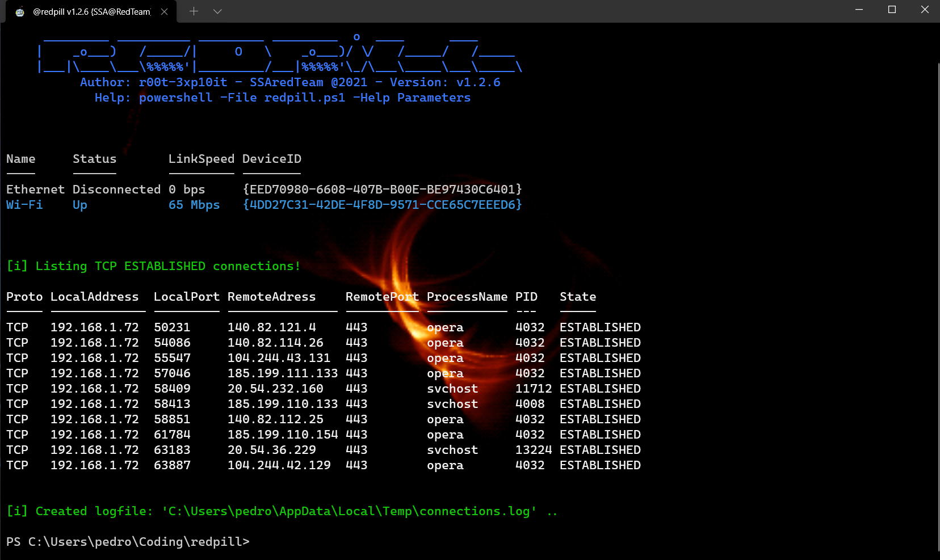This screenshot has width=940, height=560.
Task: Select the @redpill v1.2.6 terminal tab
Action: click(91, 11)
